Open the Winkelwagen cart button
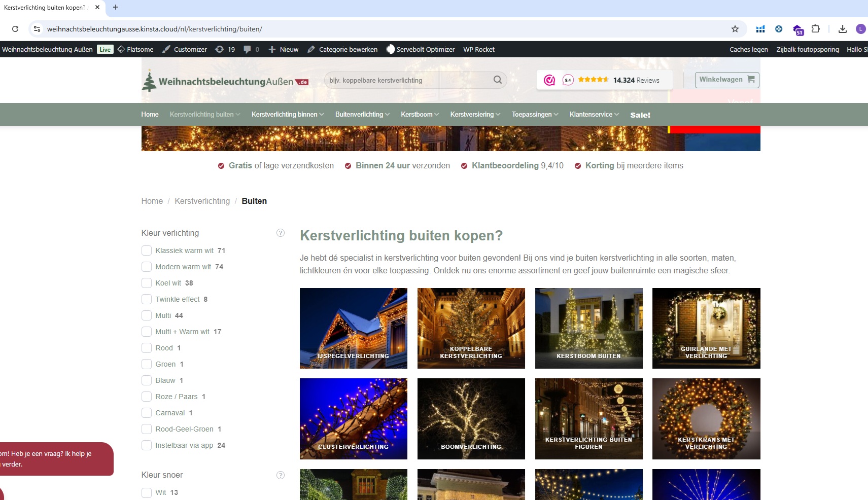Viewport: 868px width, 500px height. pos(726,80)
